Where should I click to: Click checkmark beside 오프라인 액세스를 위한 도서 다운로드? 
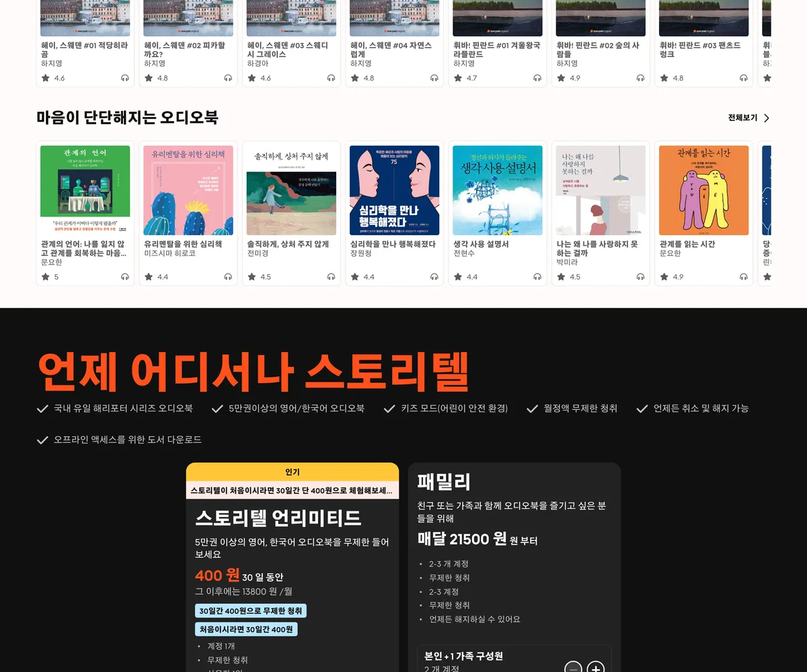click(42, 440)
